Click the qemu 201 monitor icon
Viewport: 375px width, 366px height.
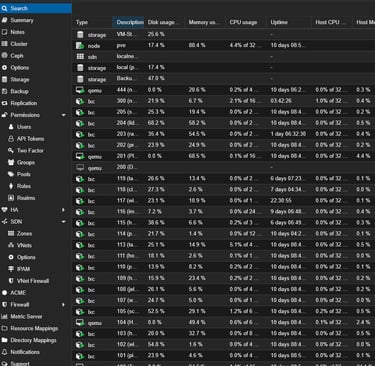pos(80,156)
